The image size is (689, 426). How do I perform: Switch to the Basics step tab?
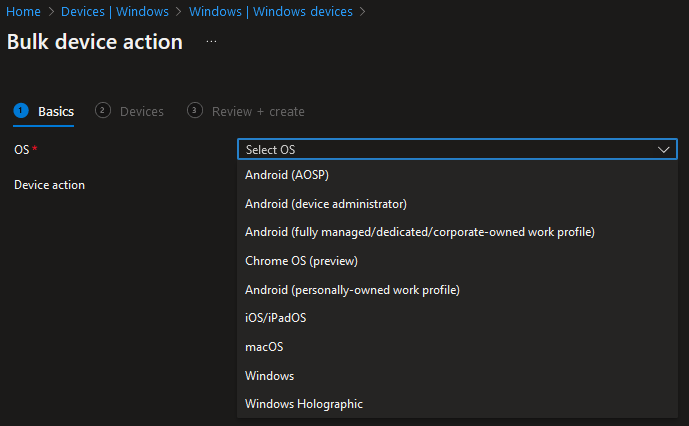click(44, 112)
